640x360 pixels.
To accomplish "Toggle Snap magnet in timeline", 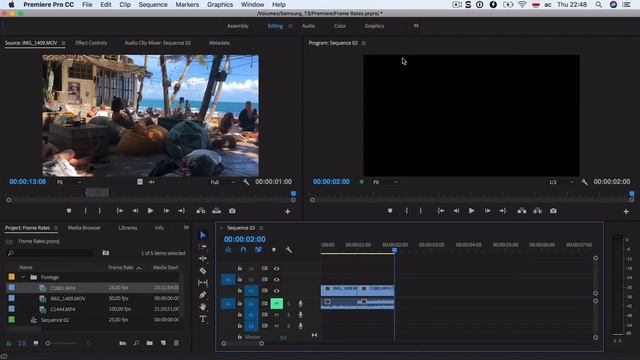I will (x=243, y=249).
